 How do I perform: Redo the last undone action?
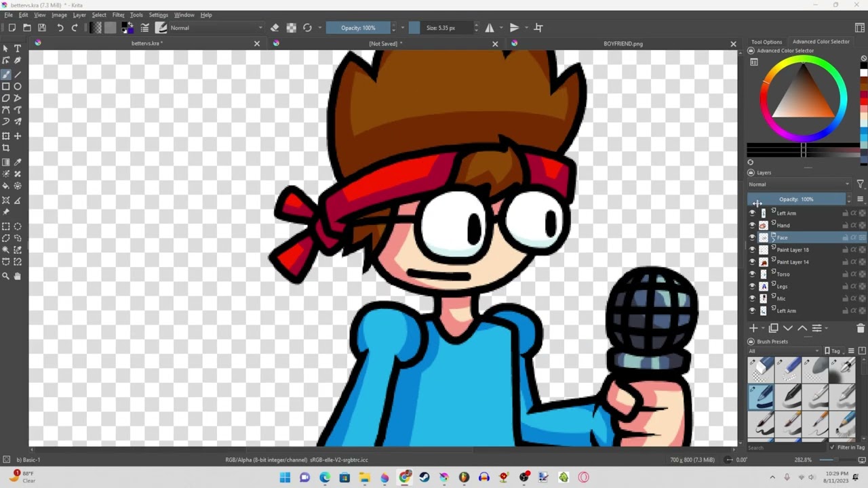[x=75, y=28]
